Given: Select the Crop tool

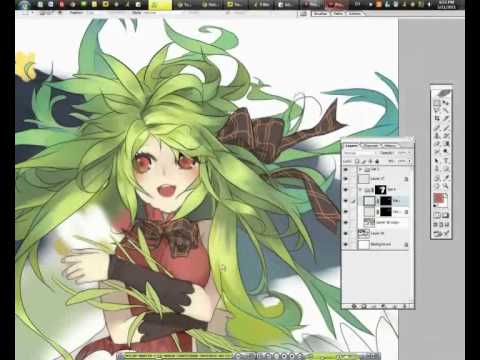Looking at the screenshot, I should (x=437, y=119).
